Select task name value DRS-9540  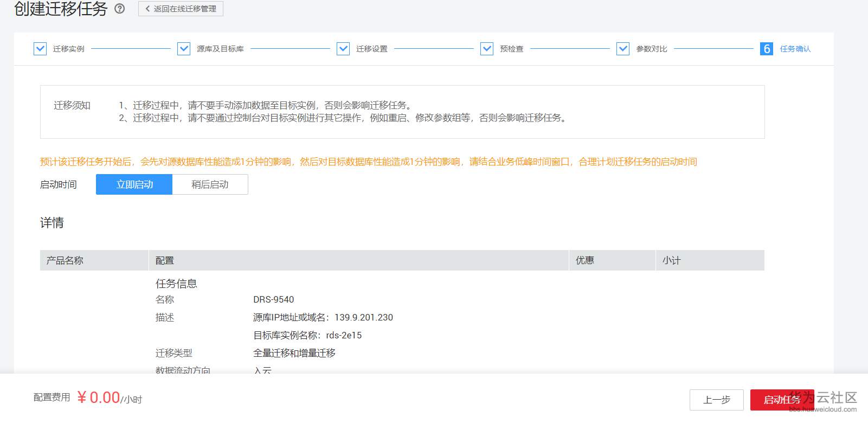pos(274,300)
